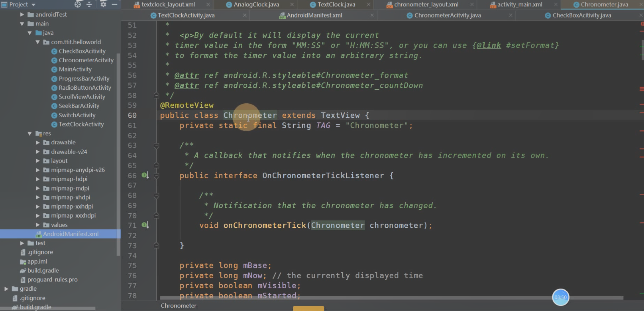Collapse the com.ttit.helloworld package
Image resolution: width=644 pixels, height=311 pixels.
pos(37,42)
